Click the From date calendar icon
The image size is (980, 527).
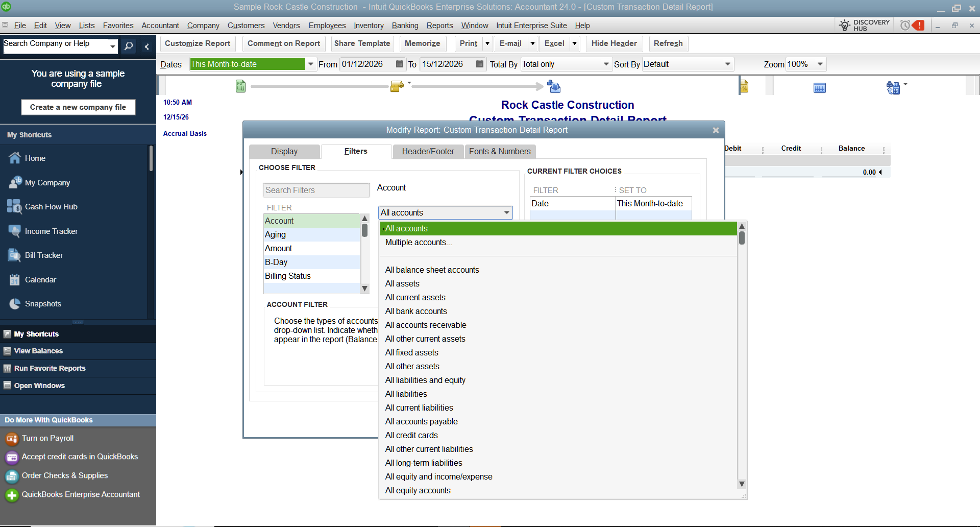(400, 64)
